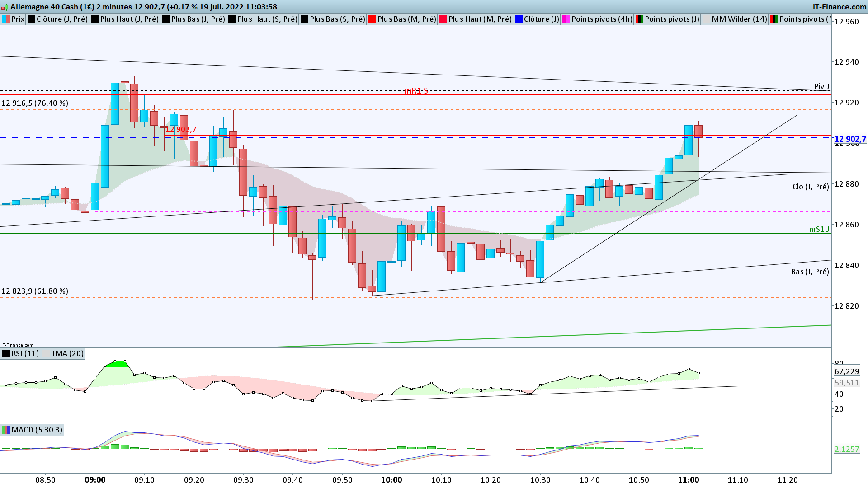Open the MM Wilder (14) indicator label
Image resolution: width=868 pixels, height=488 pixels.
pyautogui.click(x=739, y=19)
